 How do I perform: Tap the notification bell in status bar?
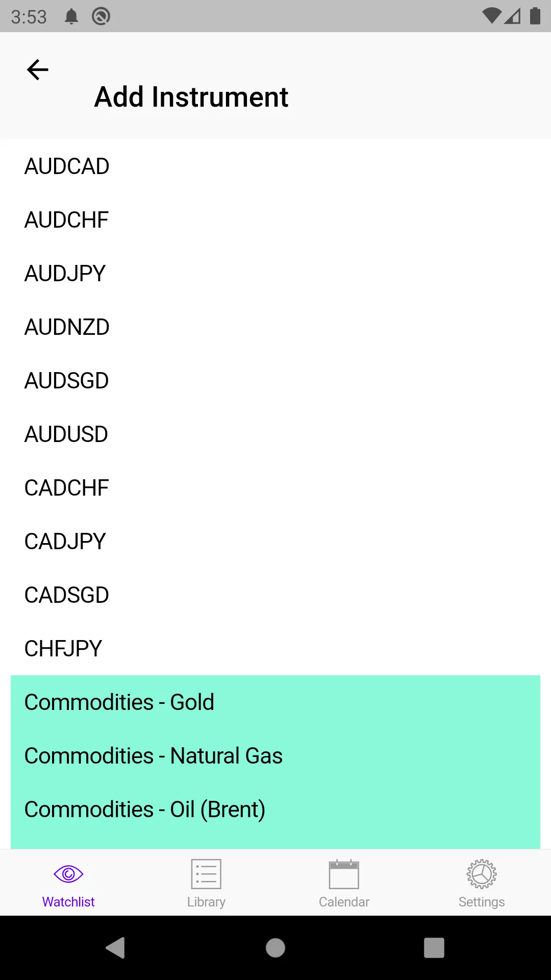71,16
